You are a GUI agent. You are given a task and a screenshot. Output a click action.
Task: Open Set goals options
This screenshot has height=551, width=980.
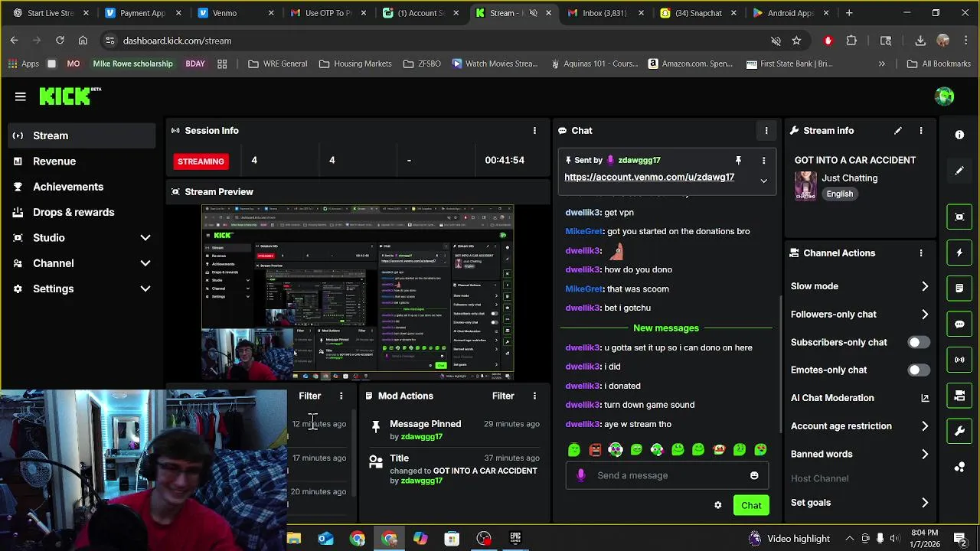point(860,503)
